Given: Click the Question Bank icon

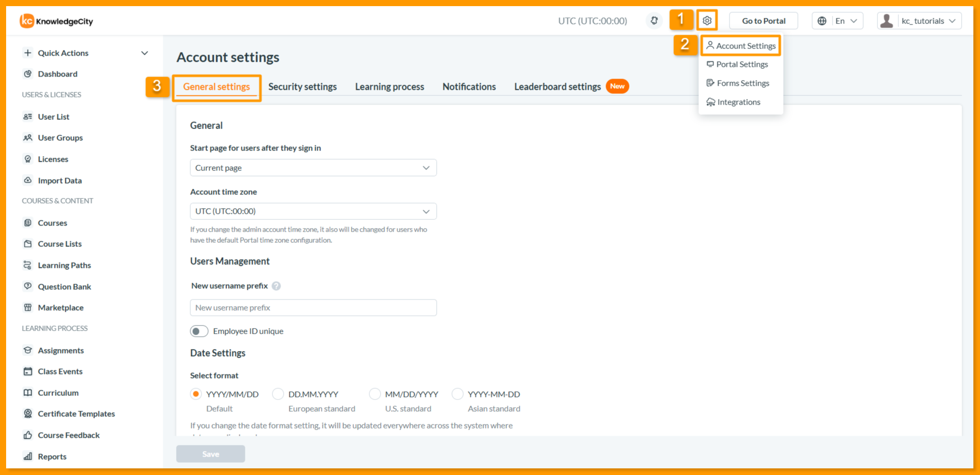Looking at the screenshot, I should coord(28,287).
